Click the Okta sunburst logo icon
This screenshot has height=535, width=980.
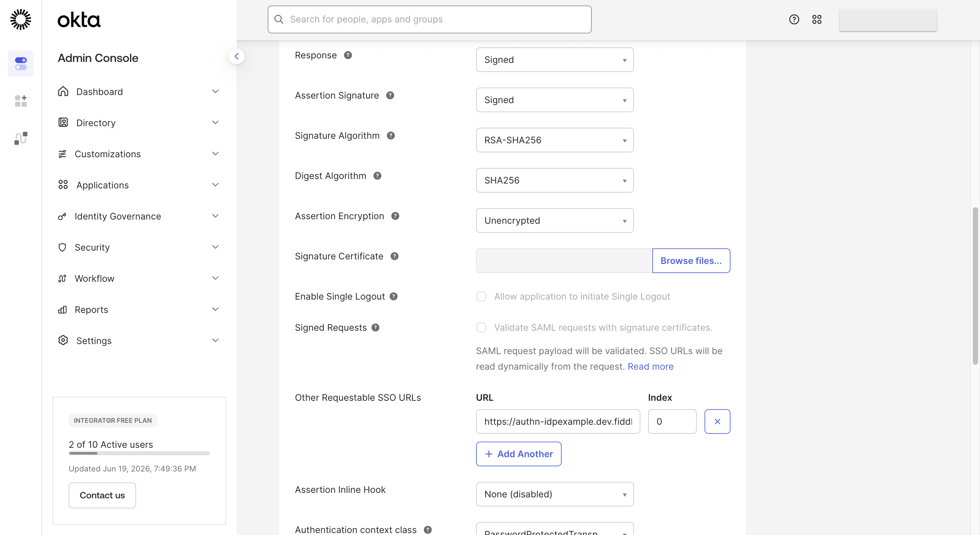tap(20, 19)
